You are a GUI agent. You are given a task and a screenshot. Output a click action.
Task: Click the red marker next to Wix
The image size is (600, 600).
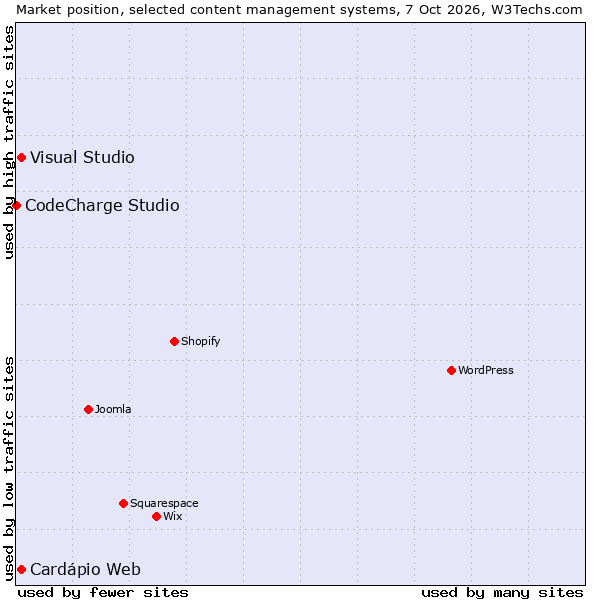coord(157,517)
